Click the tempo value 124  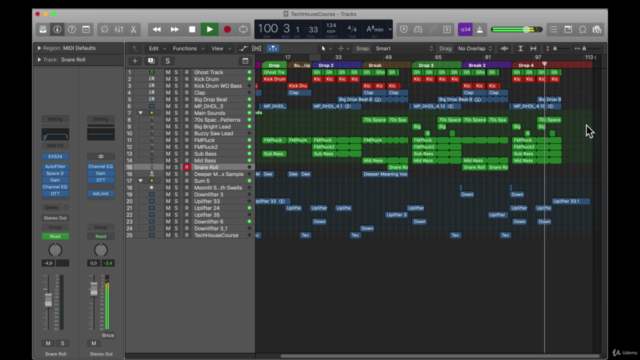[x=331, y=26]
